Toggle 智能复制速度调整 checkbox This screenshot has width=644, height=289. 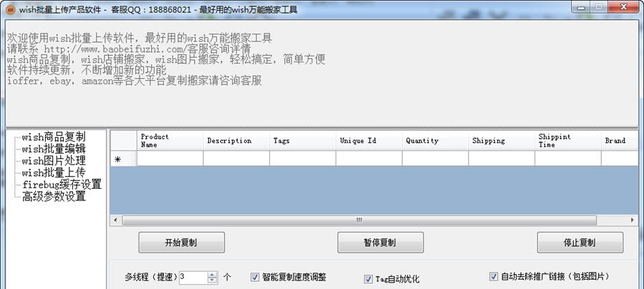(x=255, y=277)
